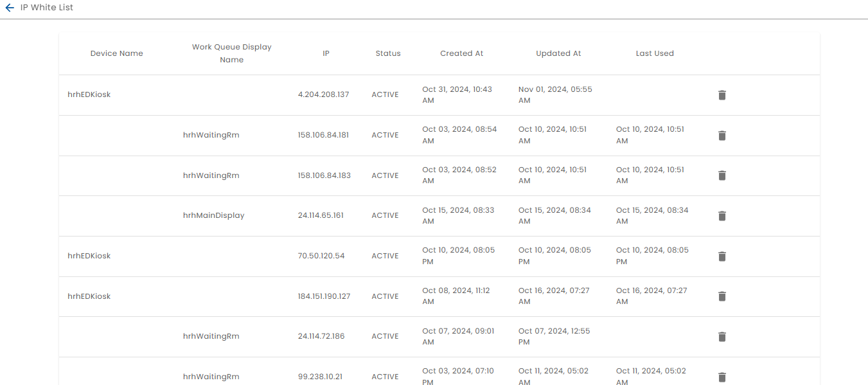Click the Last Used column header
868x385 pixels.
click(655, 53)
